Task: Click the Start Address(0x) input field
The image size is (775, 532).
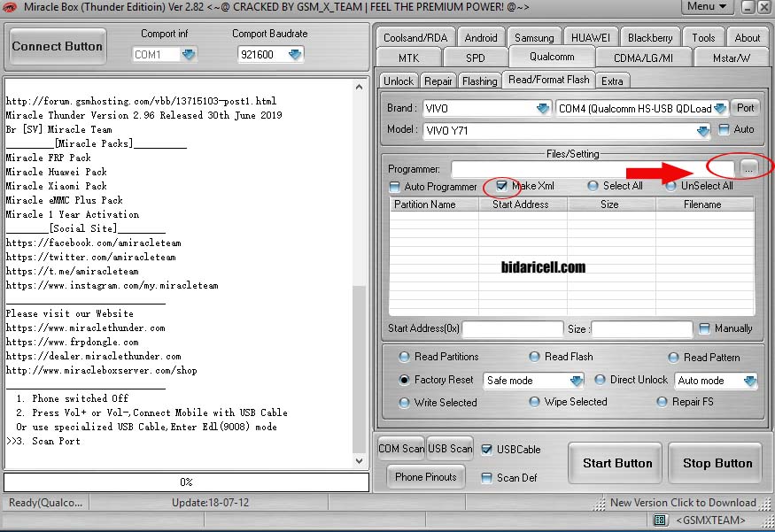Action: click(x=513, y=328)
